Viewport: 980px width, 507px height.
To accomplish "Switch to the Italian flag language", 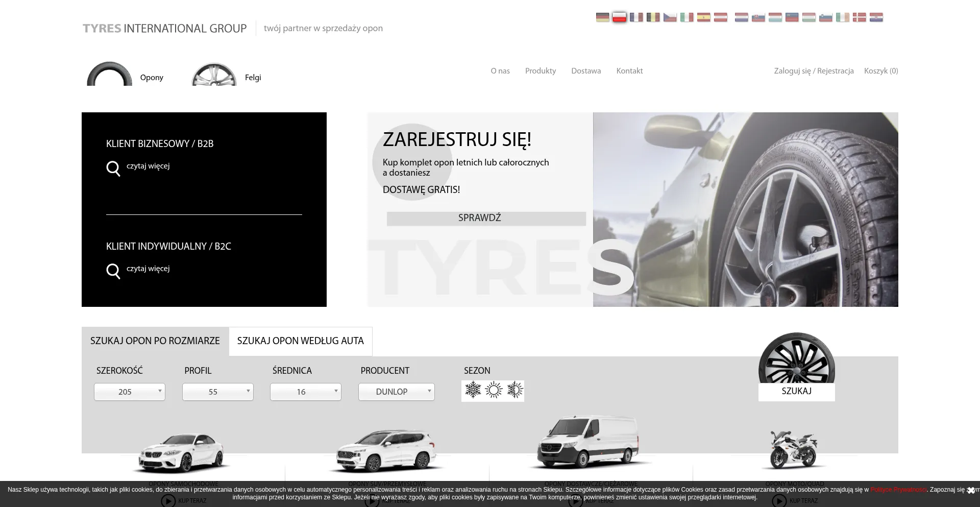I will click(x=687, y=17).
